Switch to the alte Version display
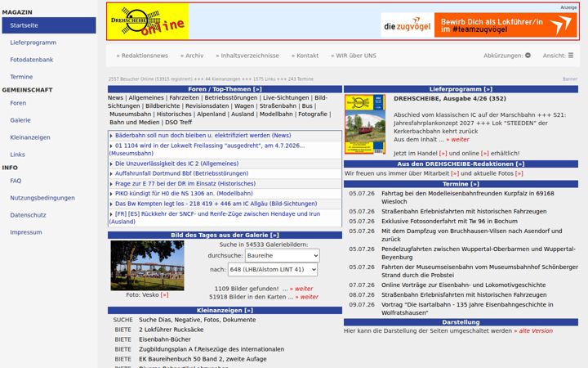The height and width of the screenshot is (368, 588). (533, 331)
